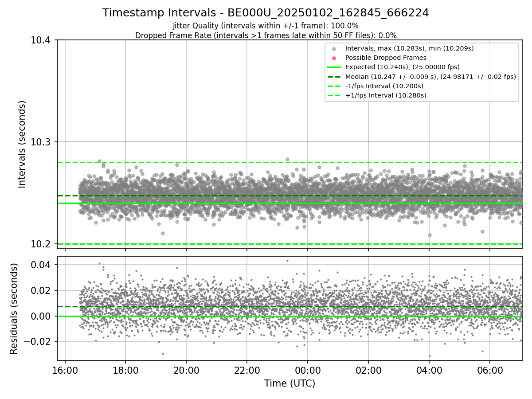Click the 04:00 time tick label
The height and width of the screenshot is (399, 532).
[x=429, y=370]
